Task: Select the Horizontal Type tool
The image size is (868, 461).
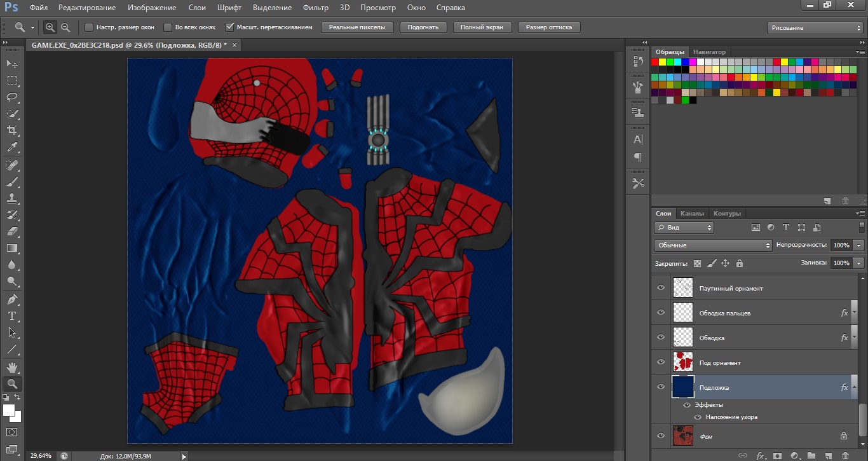Action: click(x=12, y=316)
